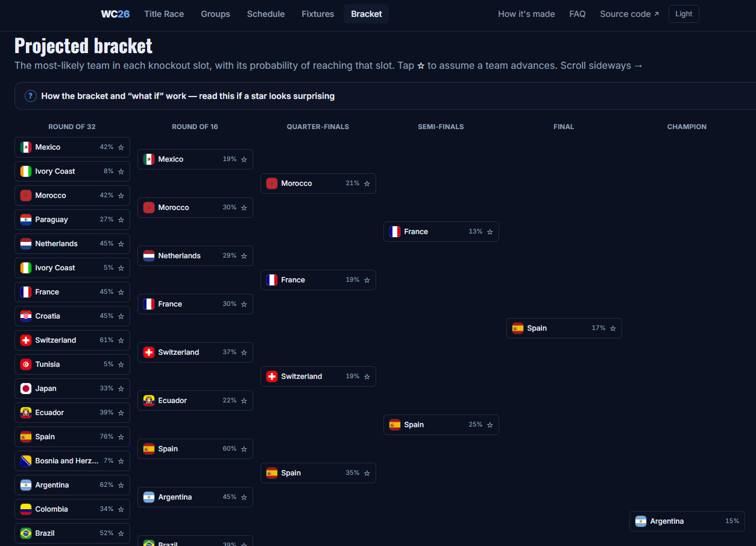
Task: Star Morocco 30% in Round of 16
Action: [244, 208]
